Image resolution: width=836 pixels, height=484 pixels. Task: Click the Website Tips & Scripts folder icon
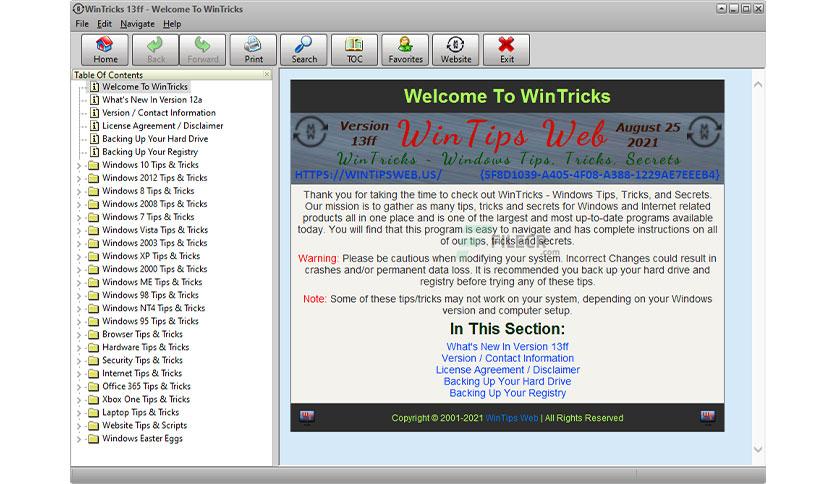(x=93, y=425)
